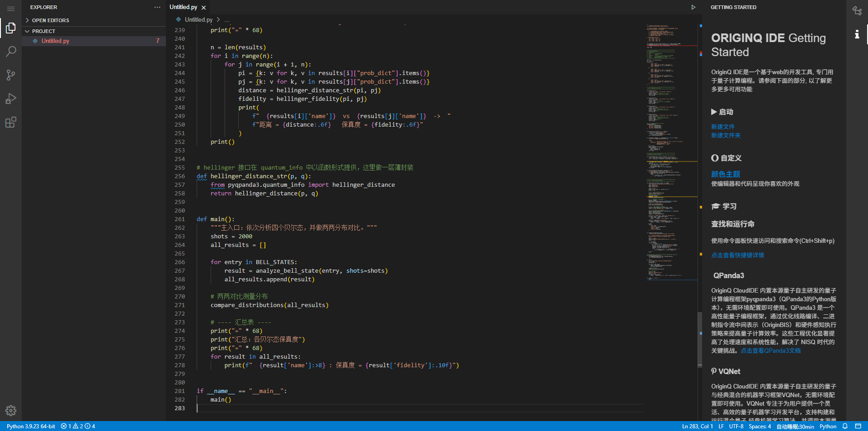Click Ln 283, Col 1 in status bar

697,426
